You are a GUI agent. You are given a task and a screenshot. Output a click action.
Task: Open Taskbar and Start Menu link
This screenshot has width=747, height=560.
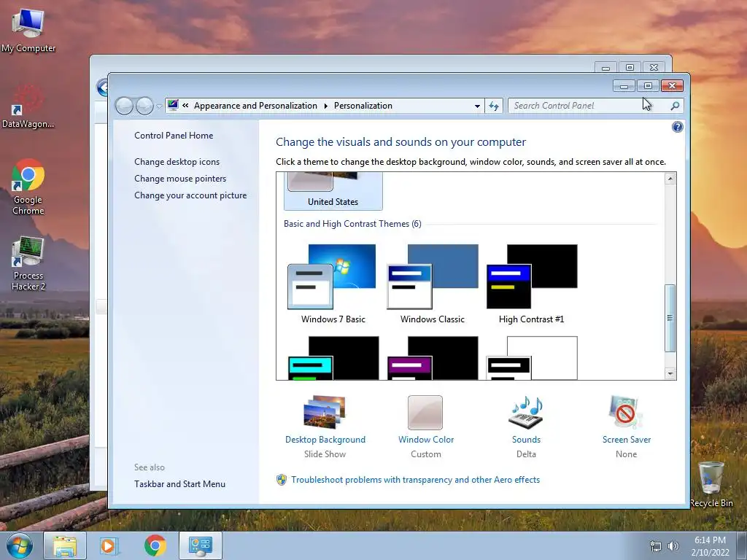click(x=179, y=484)
